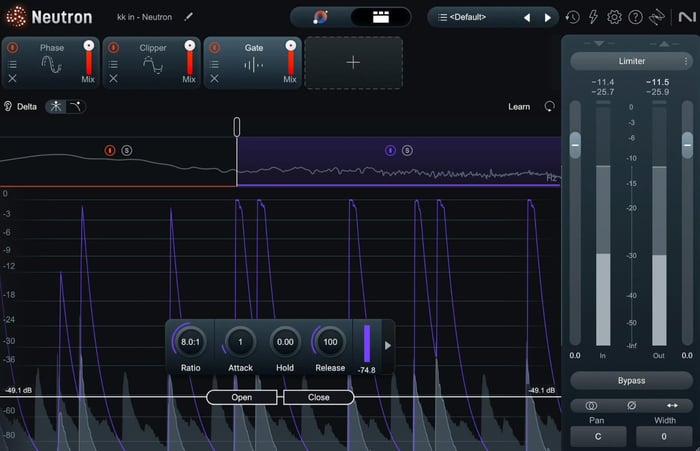Screen dimensions: 700x451
Task: Adjust the Phase module Mix slider
Action: tap(89, 59)
